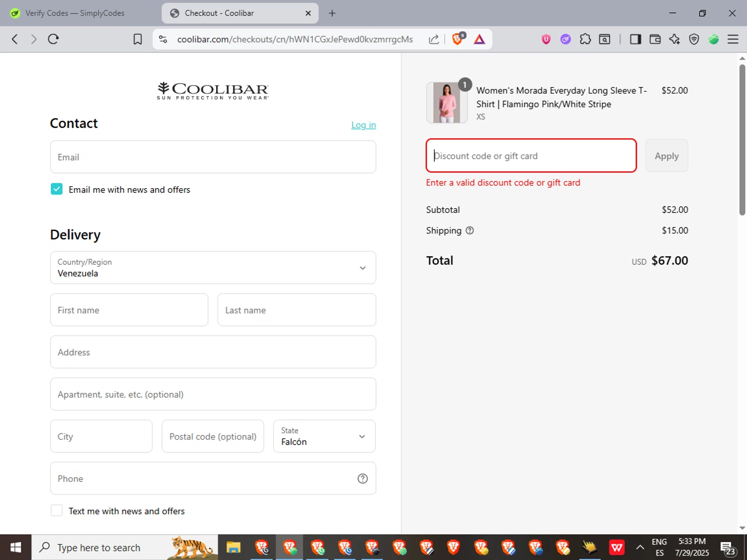Viewport: 747px width, 560px height.
Task: Click the Shipping $15.00 value
Action: [675, 230]
